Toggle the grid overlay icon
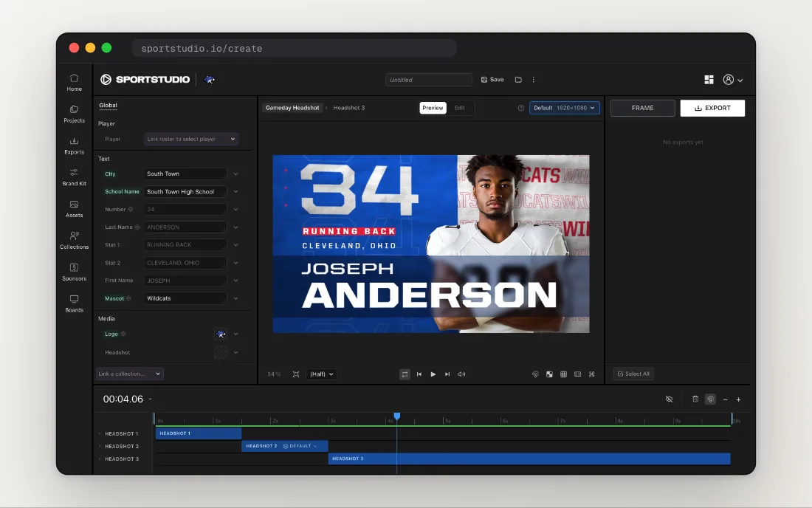 click(563, 374)
